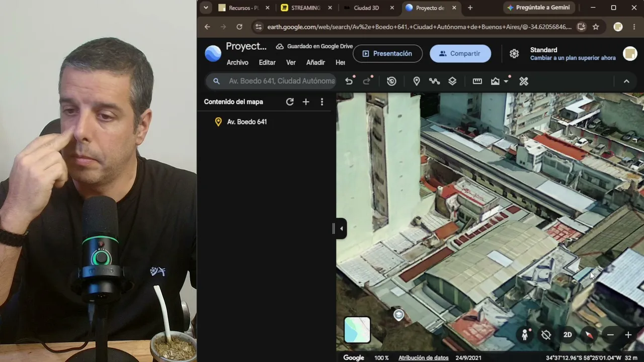Collapse the toolbar with chevron arrow
This screenshot has width=644, height=362.
[x=626, y=81]
